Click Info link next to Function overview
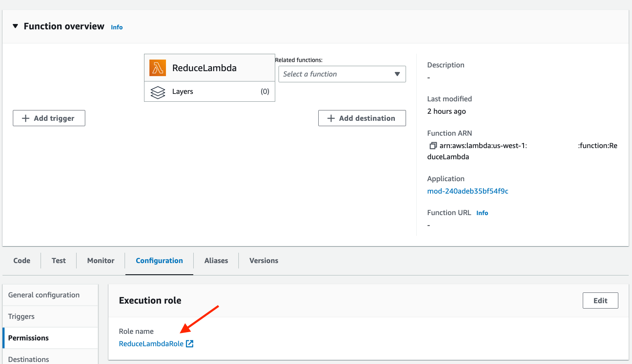 tap(117, 27)
